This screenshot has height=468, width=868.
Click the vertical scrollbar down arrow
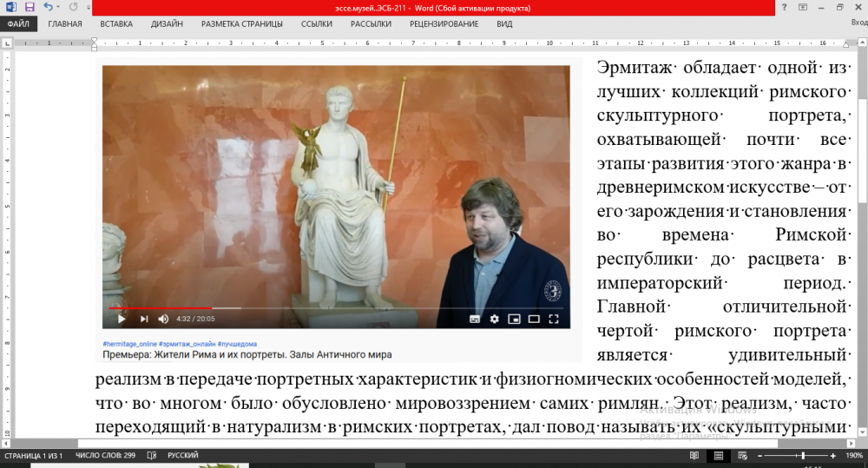click(x=863, y=432)
